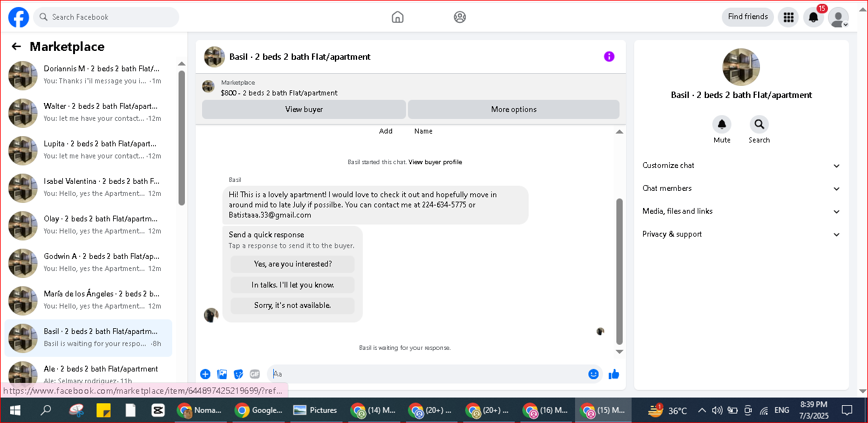
Task: Open the purple conversation info icon
Action: click(x=609, y=57)
